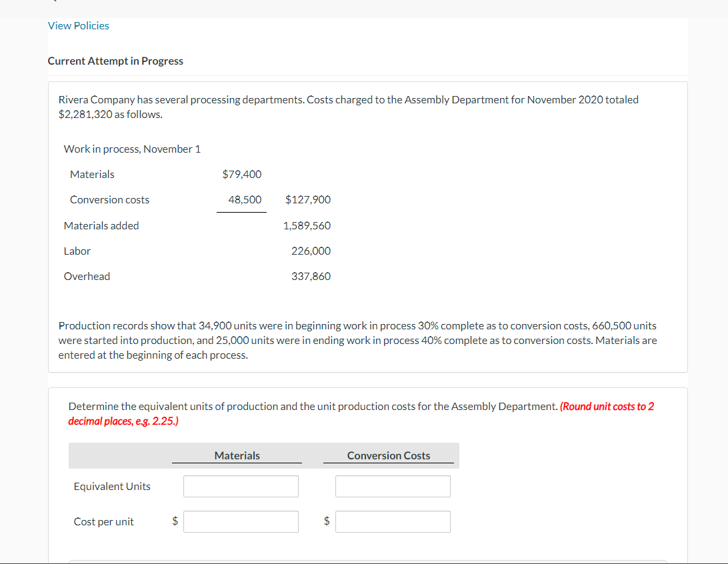Click the Materials cost per unit field

(241, 521)
